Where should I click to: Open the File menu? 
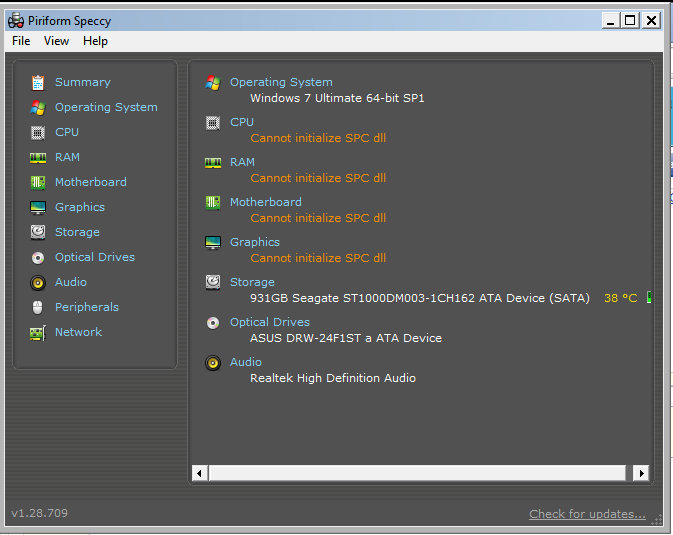(21, 41)
